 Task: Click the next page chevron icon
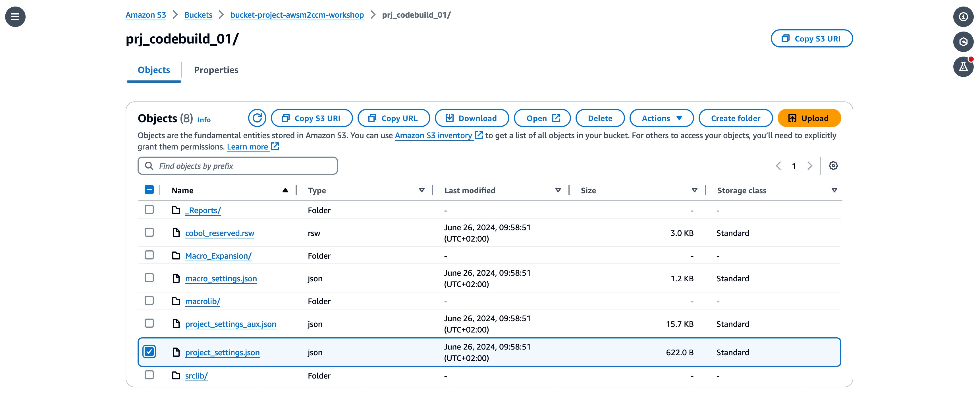tap(809, 165)
